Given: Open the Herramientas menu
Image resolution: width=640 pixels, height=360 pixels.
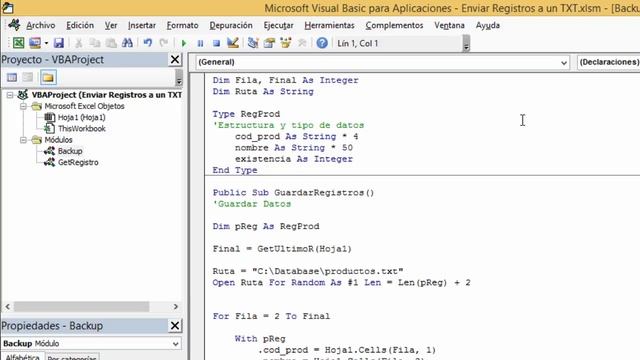Looking at the screenshot, I should pos(329,25).
